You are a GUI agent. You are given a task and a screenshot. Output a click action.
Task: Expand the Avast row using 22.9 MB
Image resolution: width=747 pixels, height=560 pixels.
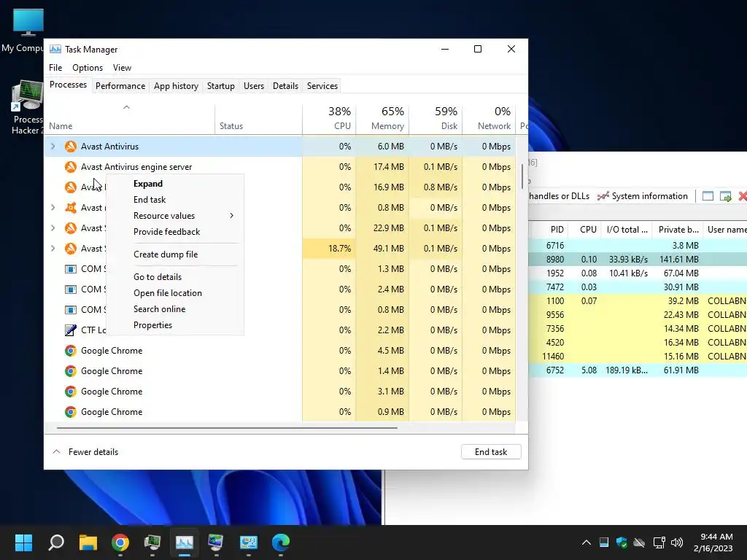[53, 228]
